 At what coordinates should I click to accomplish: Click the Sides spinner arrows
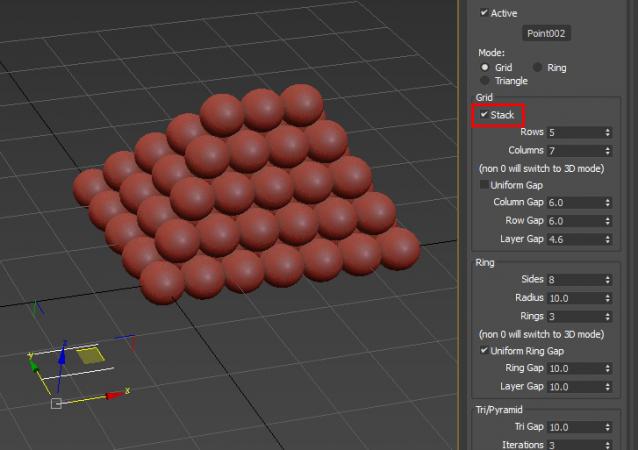[607, 280]
